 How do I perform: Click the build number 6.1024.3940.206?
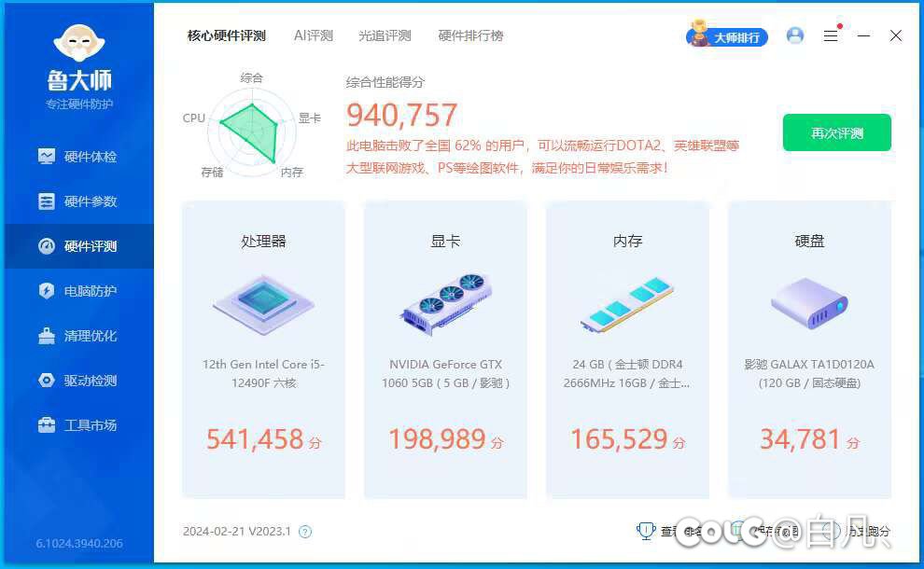coord(79,544)
